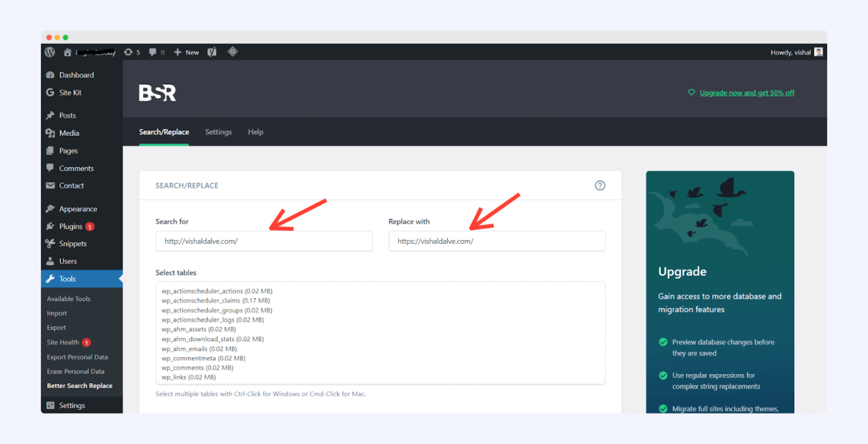Focus the Search for input field

(x=264, y=241)
